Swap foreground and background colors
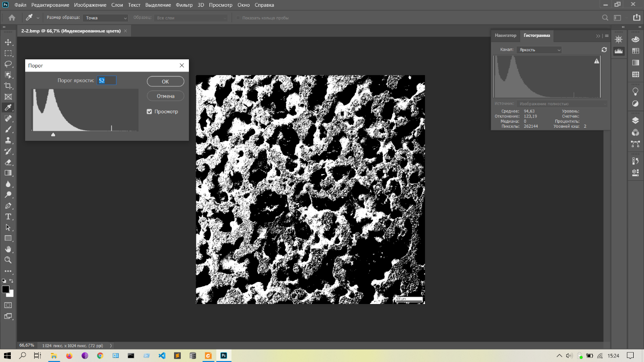The height and width of the screenshot is (362, 644). pyautogui.click(x=11, y=281)
